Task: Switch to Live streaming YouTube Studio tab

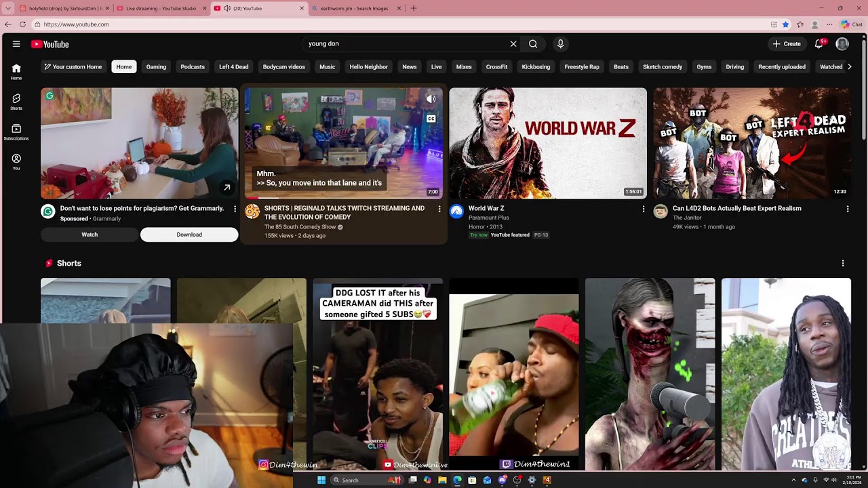Action: tap(161, 8)
